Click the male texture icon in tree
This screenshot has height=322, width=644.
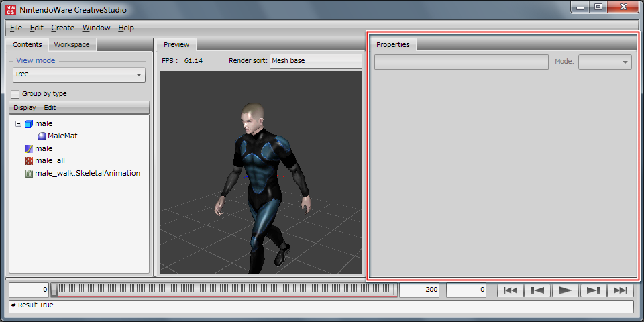coord(28,148)
